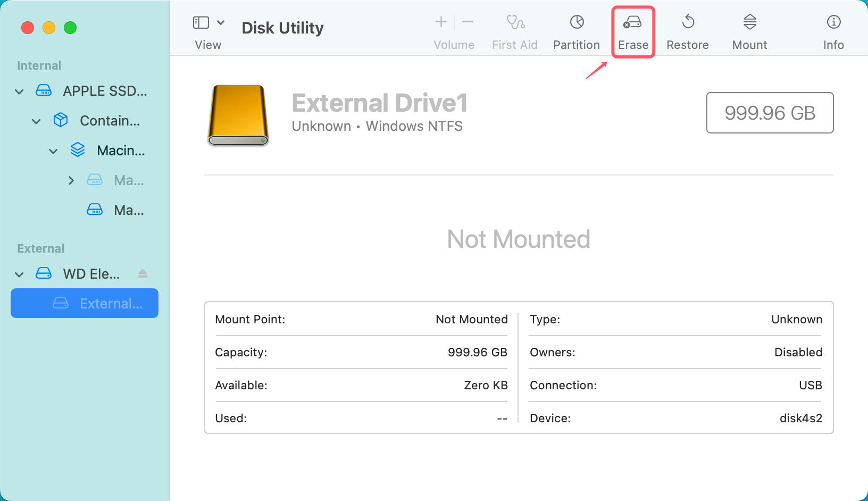This screenshot has width=868, height=501.
Task: Collapse the APPLE SSD tree item
Action: point(19,91)
